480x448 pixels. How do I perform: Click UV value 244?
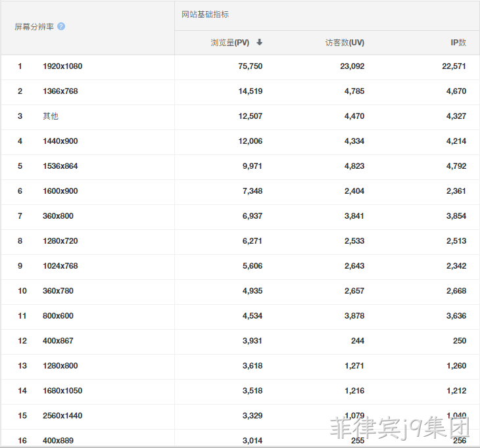[358, 341]
